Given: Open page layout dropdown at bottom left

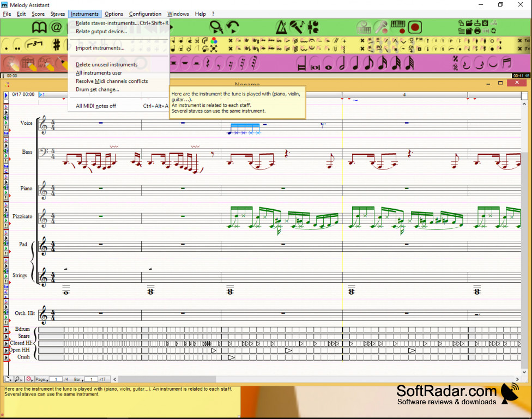Looking at the screenshot, I should [x=8, y=379].
